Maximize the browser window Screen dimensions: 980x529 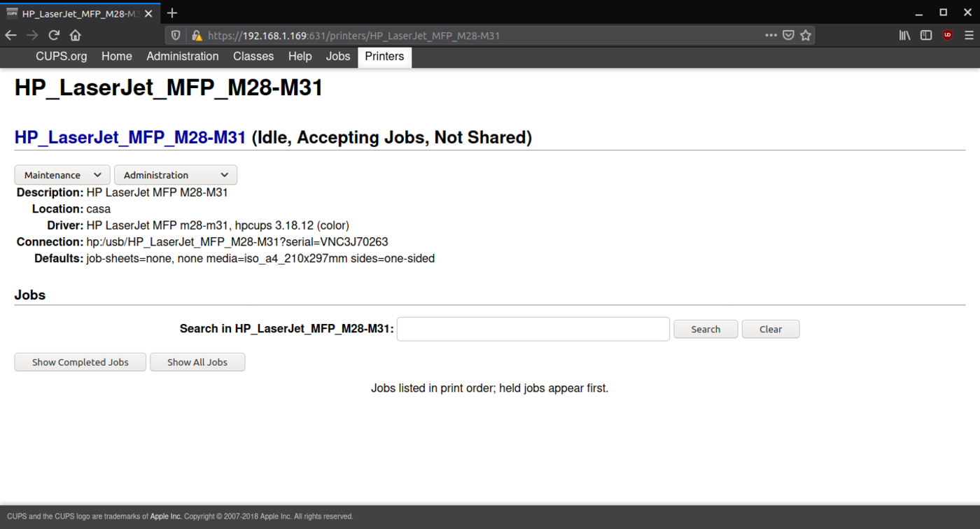pyautogui.click(x=944, y=13)
